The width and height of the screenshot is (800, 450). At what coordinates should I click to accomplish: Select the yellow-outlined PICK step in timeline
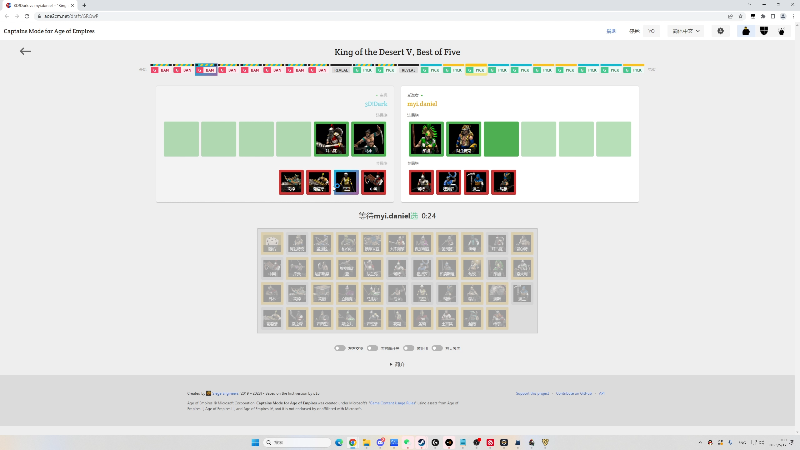476,69
